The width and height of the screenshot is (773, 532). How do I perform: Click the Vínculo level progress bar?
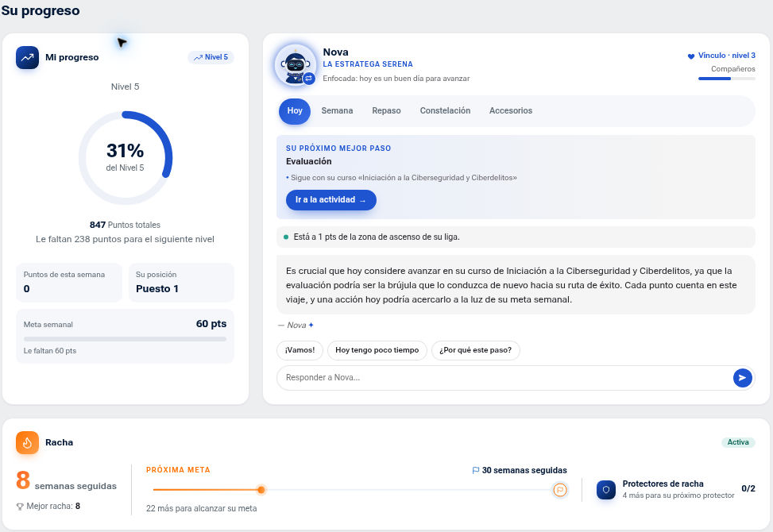tap(727, 79)
